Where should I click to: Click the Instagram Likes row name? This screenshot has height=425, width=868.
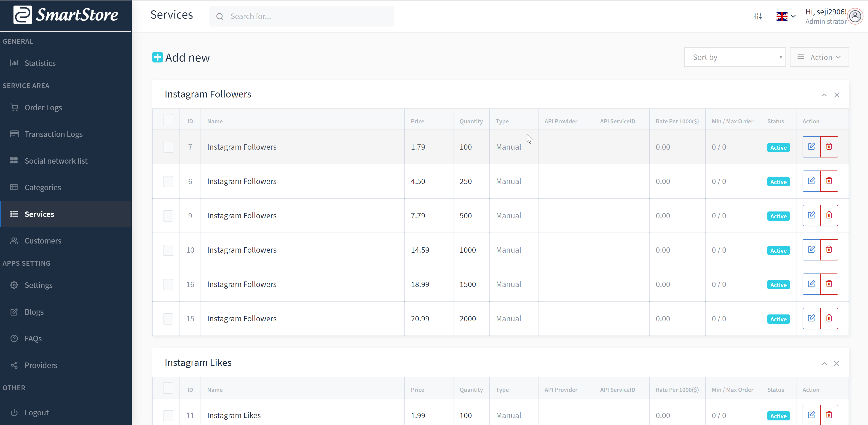click(x=234, y=416)
